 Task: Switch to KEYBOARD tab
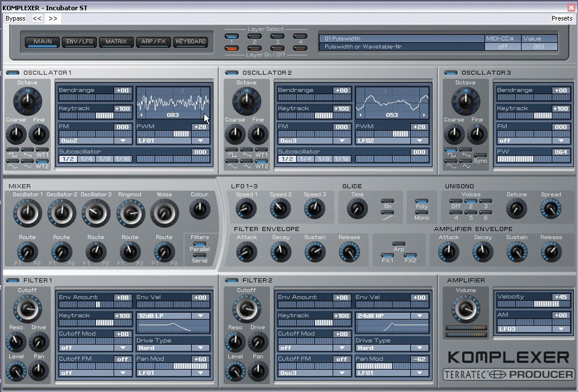coord(191,42)
